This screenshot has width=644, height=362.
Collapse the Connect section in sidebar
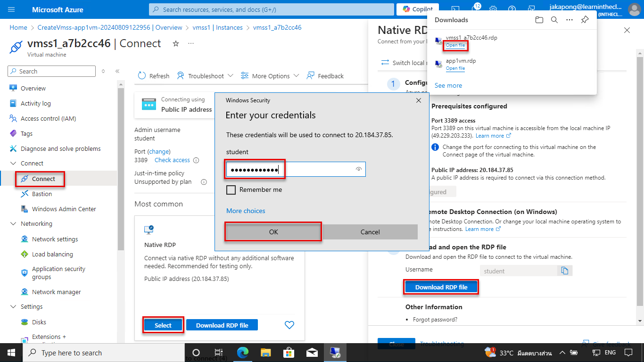13,163
